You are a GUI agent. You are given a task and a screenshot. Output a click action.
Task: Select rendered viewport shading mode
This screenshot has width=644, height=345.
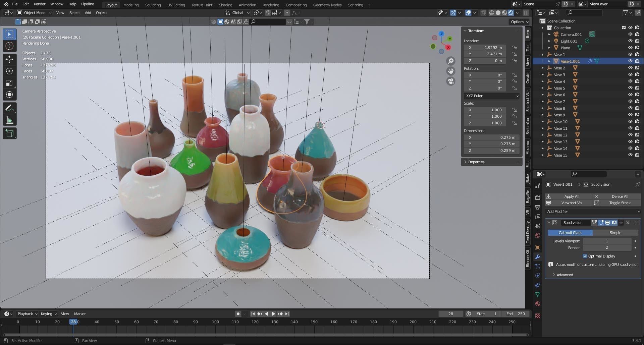point(511,13)
